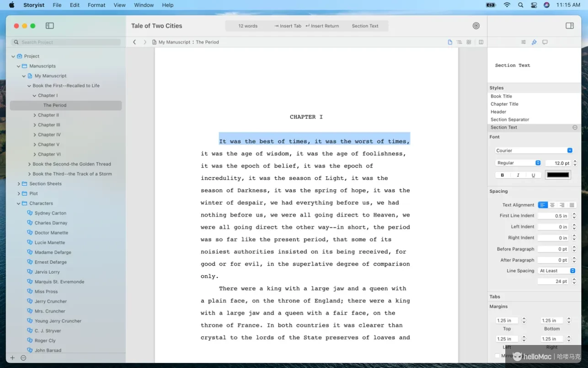Open the File menu

tap(57, 5)
